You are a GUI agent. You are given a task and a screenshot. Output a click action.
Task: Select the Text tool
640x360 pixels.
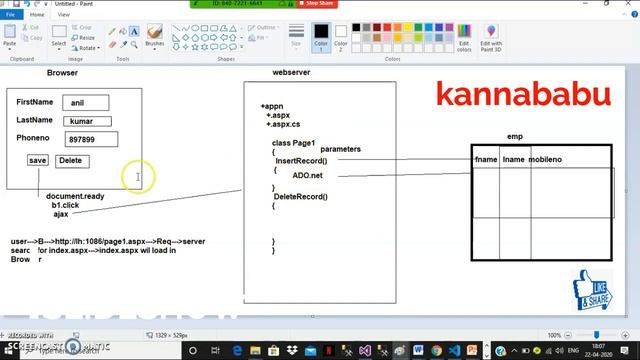[134, 31]
